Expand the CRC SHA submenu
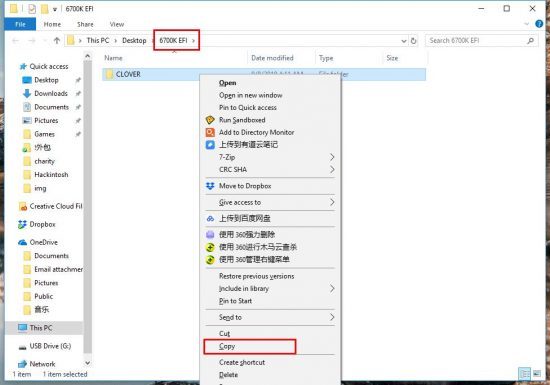The width and height of the screenshot is (550, 385). 331,170
